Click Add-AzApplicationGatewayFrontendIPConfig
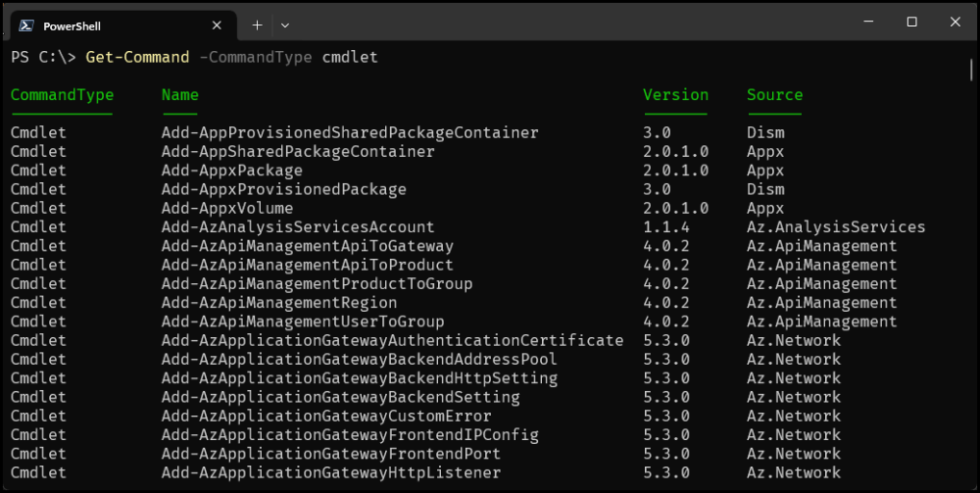The width and height of the screenshot is (980, 493). tap(350, 435)
